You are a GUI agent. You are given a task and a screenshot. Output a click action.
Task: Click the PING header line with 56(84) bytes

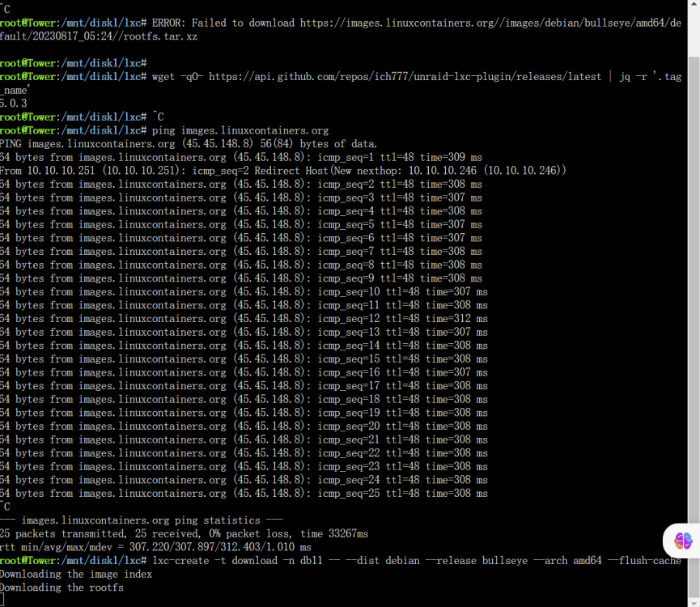tap(189, 144)
